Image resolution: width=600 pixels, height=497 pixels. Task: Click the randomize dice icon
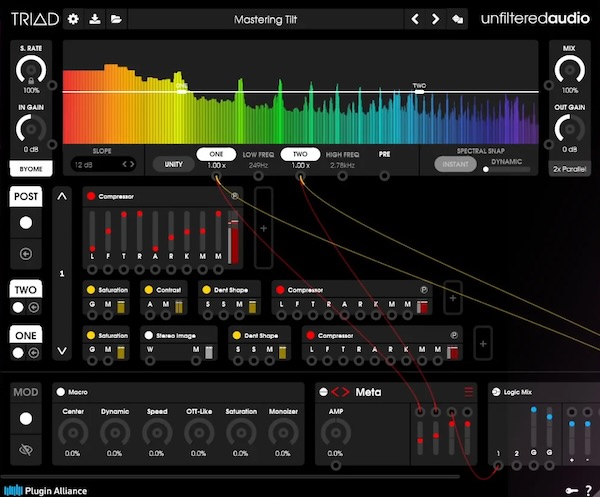pos(457,19)
